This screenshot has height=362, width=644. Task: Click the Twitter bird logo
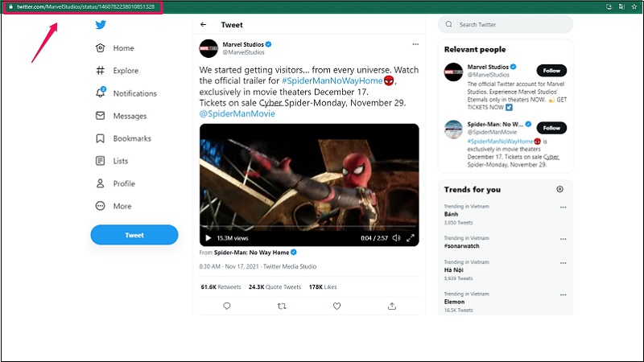click(101, 25)
